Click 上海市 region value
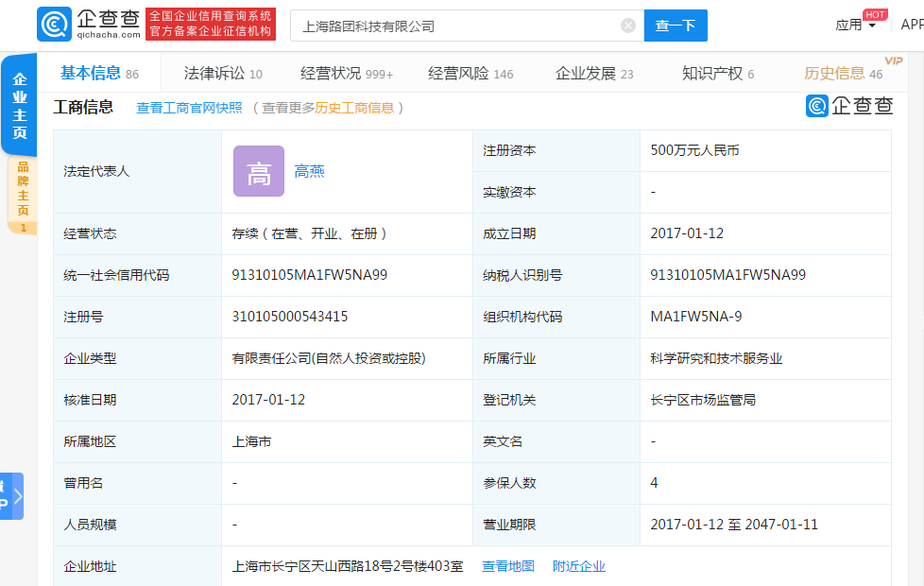Viewport: 924px width, 586px height. coord(251,441)
